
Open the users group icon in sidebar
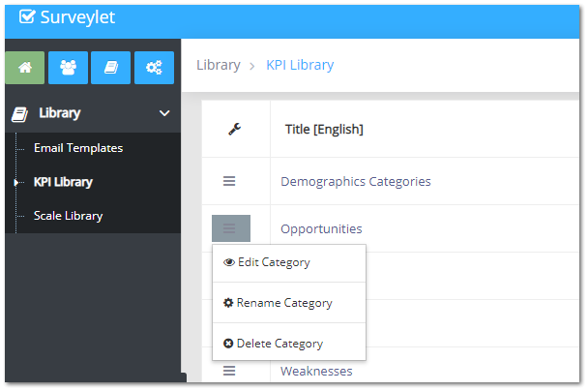pyautogui.click(x=69, y=68)
